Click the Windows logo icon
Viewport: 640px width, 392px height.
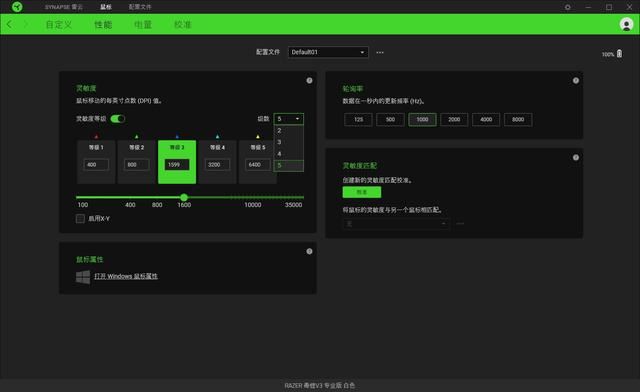(x=83, y=276)
